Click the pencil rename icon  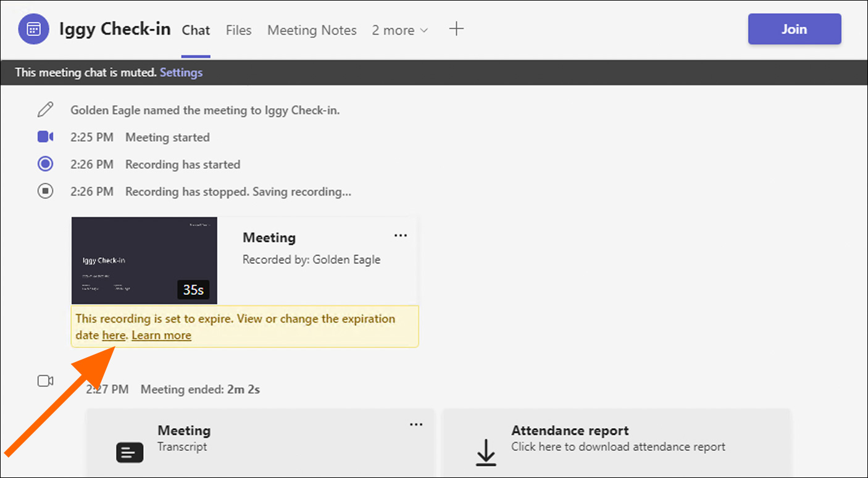click(x=45, y=110)
